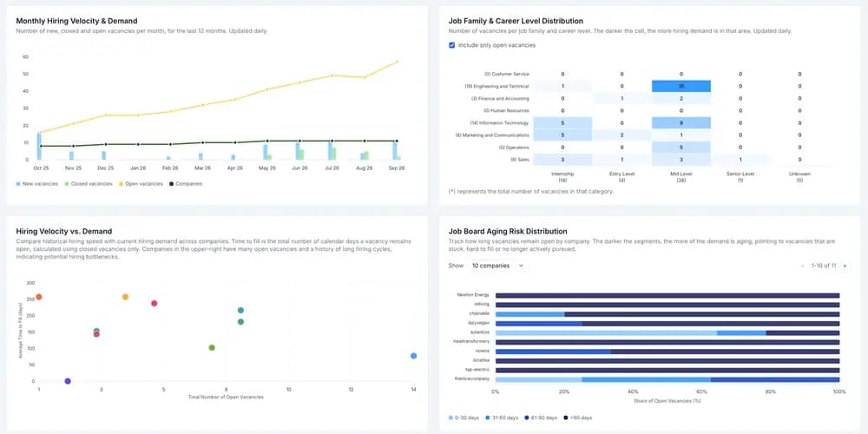Click 'lazyvegan' company label
Screen dimensions: 868x434
point(479,323)
